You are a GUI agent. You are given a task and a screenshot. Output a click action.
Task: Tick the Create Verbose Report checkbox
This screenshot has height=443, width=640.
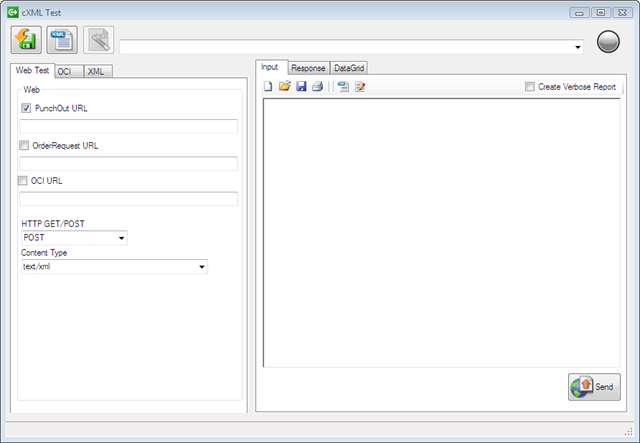tap(530, 87)
